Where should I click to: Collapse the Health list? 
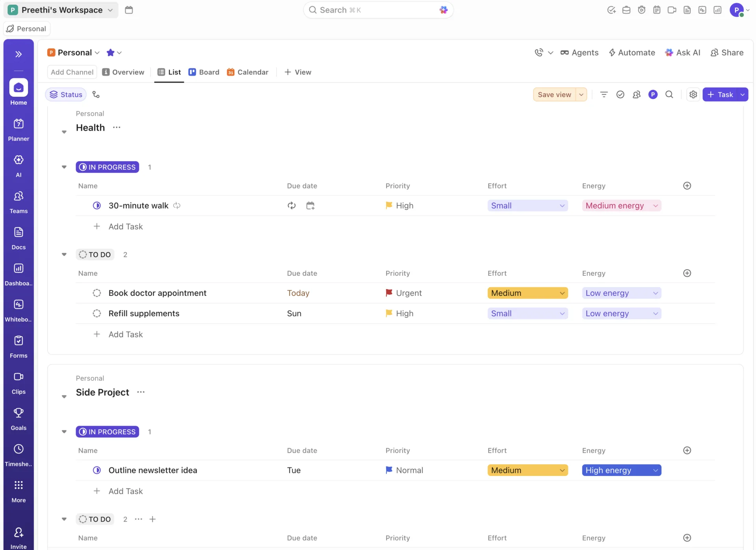(64, 132)
